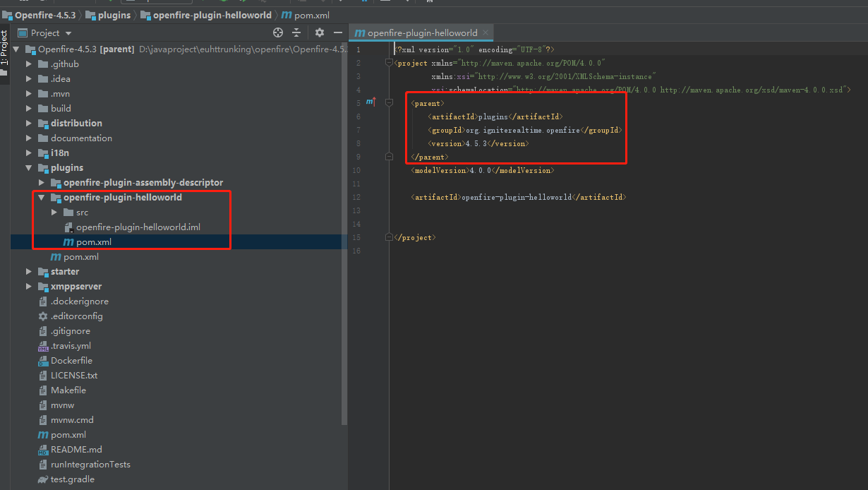The height and width of the screenshot is (490, 868).
Task: Collapse the parent tag fold marker on line 5
Action: tap(389, 103)
